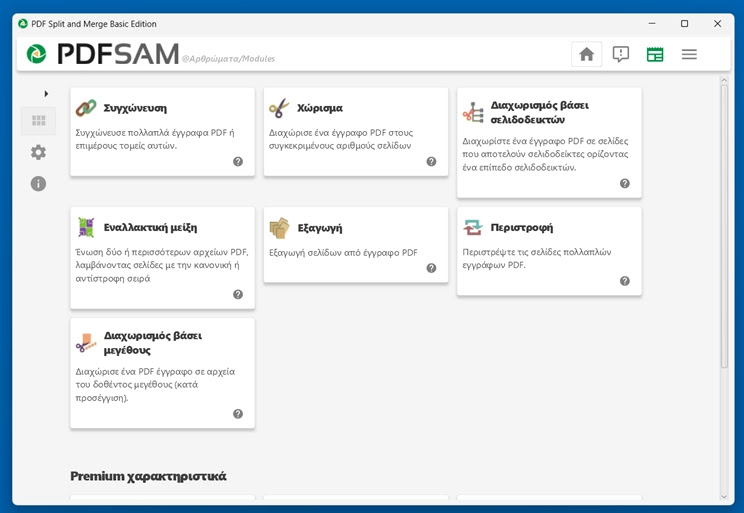Click the Εναλλακτική μείξη icon
This screenshot has width=744, height=513.
(x=86, y=227)
